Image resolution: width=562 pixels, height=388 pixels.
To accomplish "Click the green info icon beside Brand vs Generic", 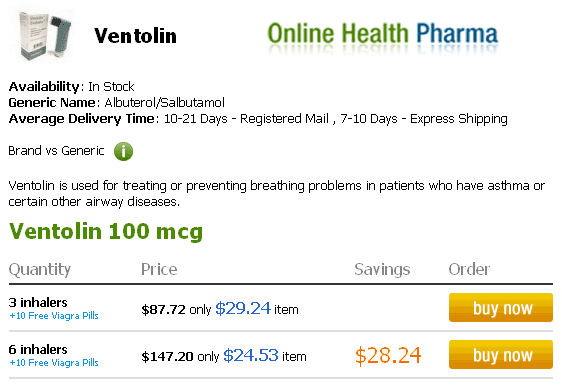I will 123,151.
